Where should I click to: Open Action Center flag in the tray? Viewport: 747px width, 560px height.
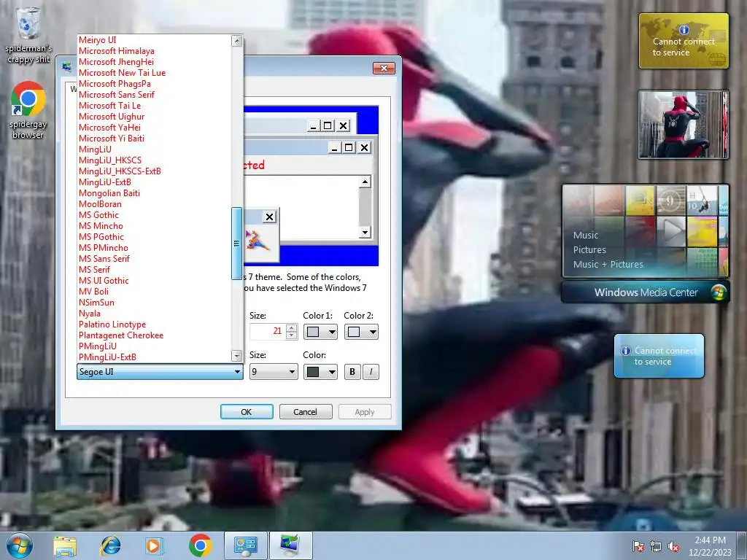(x=638, y=546)
